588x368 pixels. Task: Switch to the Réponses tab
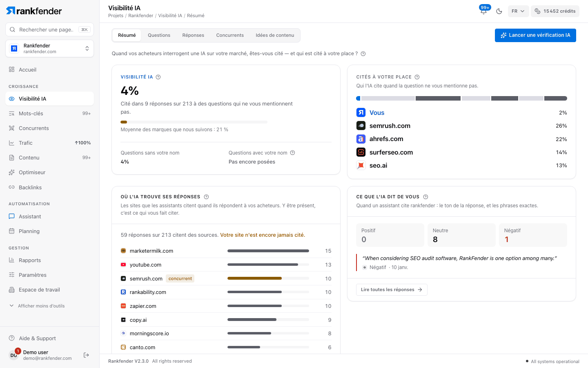[193, 35]
